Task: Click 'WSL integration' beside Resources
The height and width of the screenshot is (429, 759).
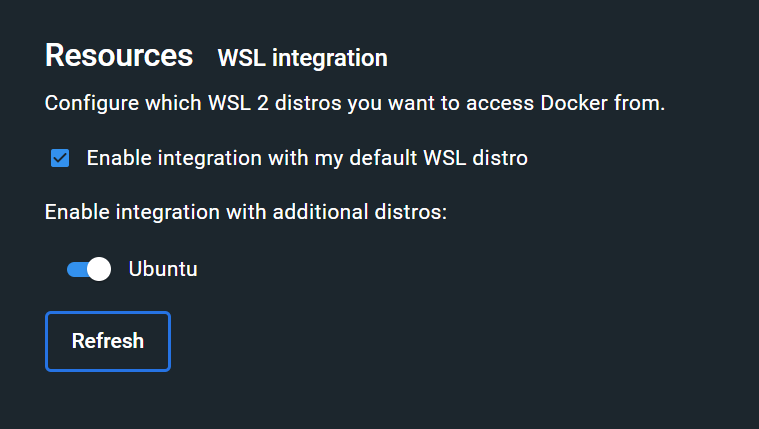Action: [302, 58]
